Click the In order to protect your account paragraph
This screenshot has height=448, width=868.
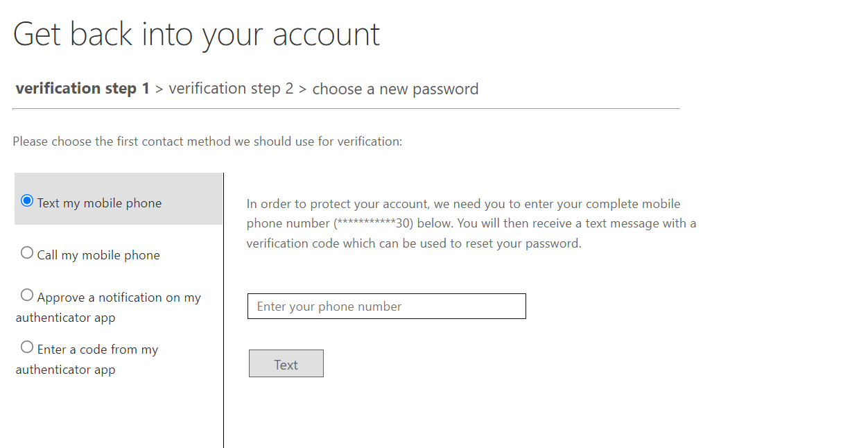coord(471,223)
